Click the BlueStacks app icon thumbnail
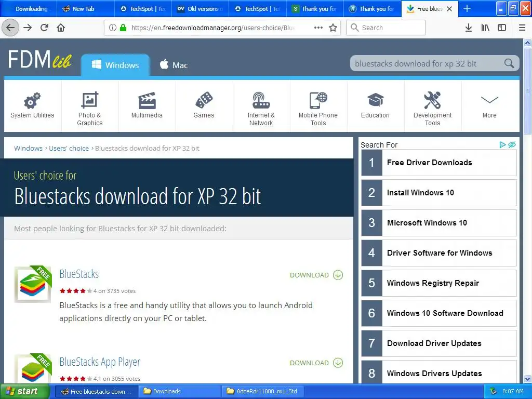The width and height of the screenshot is (532, 399). tap(33, 284)
